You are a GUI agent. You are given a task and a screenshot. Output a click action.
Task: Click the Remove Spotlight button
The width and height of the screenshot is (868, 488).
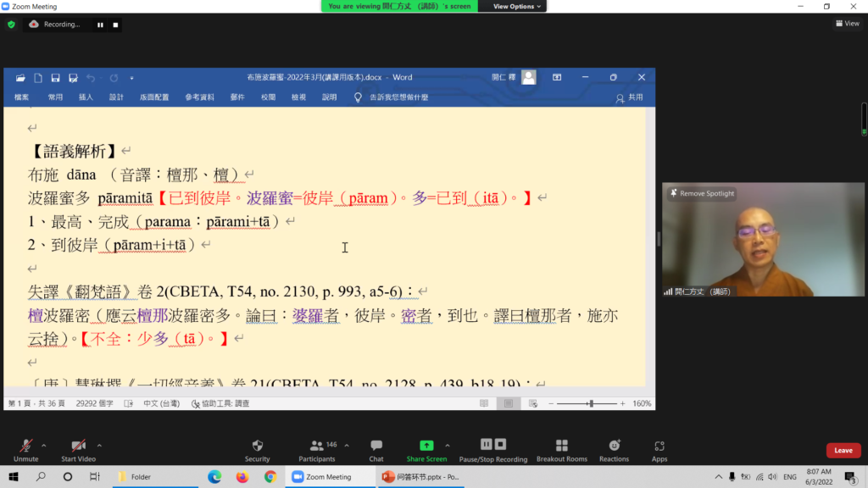click(x=702, y=194)
